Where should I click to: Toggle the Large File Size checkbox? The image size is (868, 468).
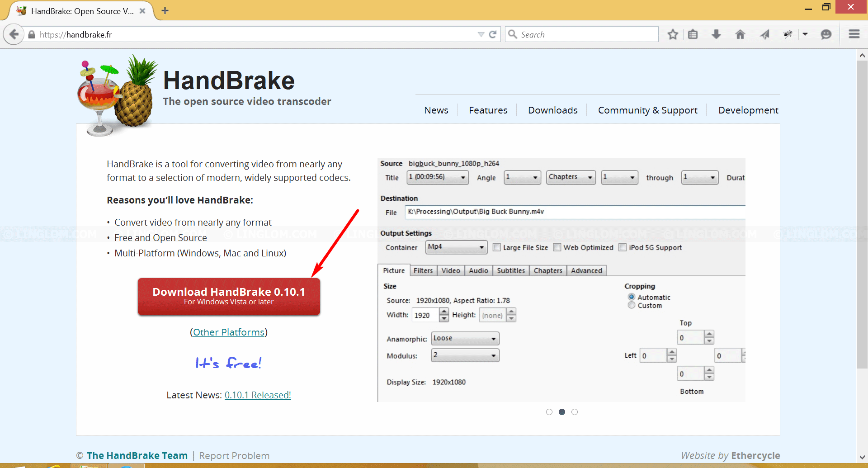[x=497, y=247]
